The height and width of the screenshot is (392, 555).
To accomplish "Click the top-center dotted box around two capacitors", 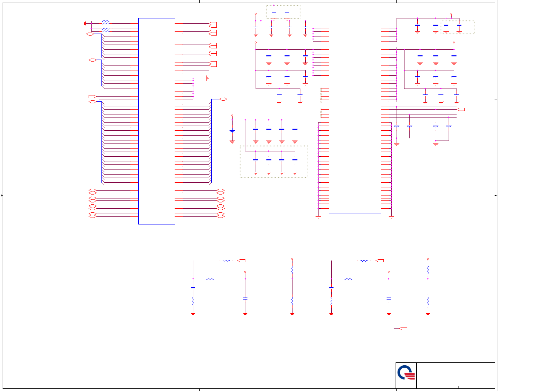I will (x=283, y=12).
